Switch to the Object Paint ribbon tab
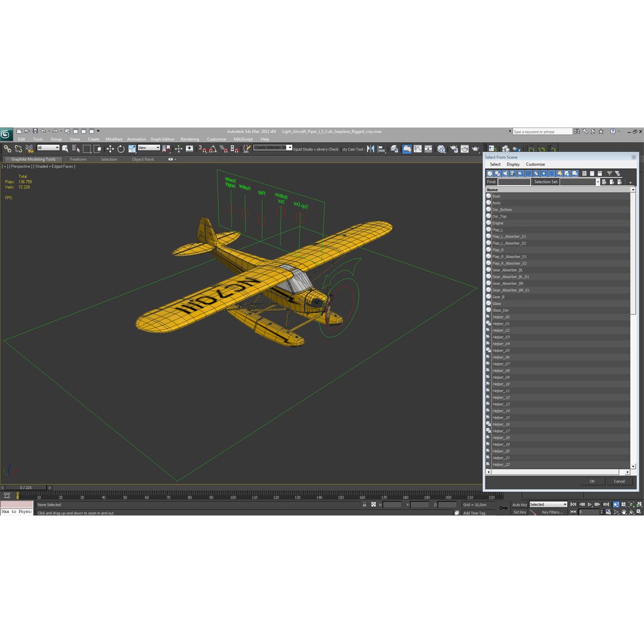The width and height of the screenshot is (644, 644). click(143, 159)
